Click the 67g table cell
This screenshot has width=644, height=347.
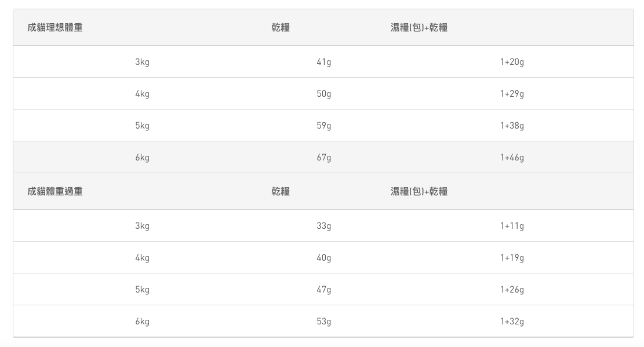(324, 158)
